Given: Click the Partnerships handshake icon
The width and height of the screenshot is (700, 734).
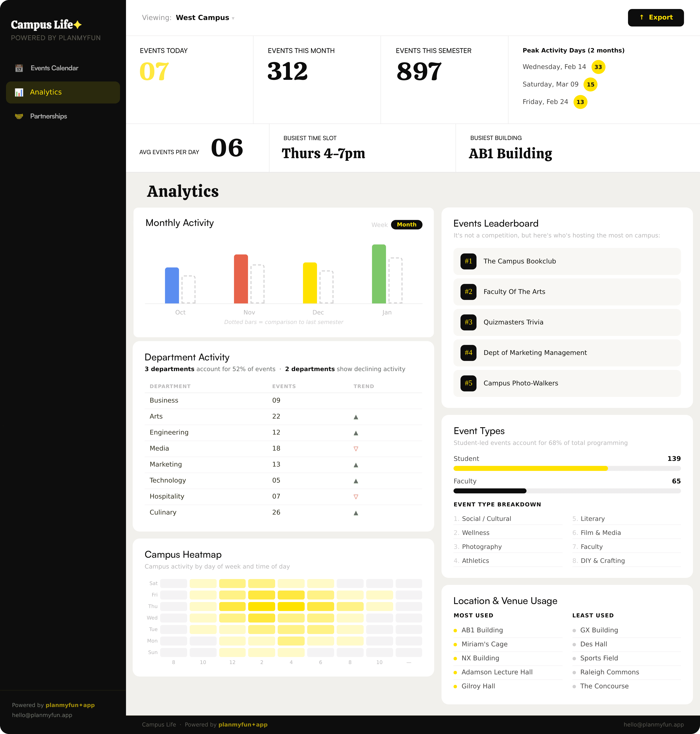Looking at the screenshot, I should coord(19,116).
